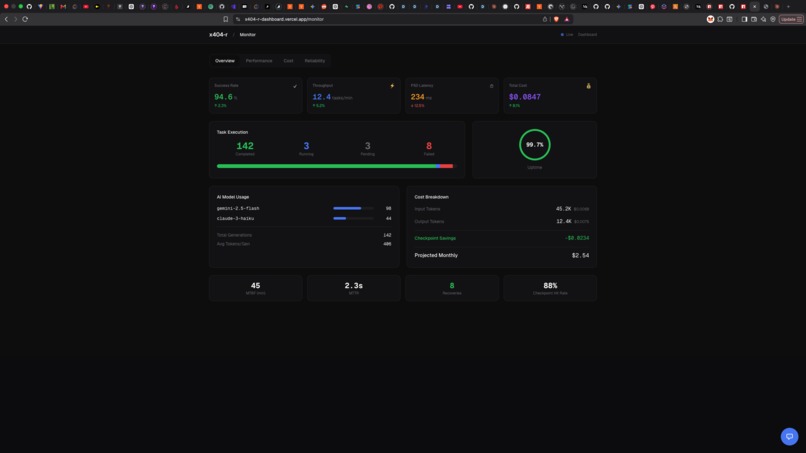Click the 12.4 throughput value
The height and width of the screenshot is (453, 806).
[x=321, y=97]
